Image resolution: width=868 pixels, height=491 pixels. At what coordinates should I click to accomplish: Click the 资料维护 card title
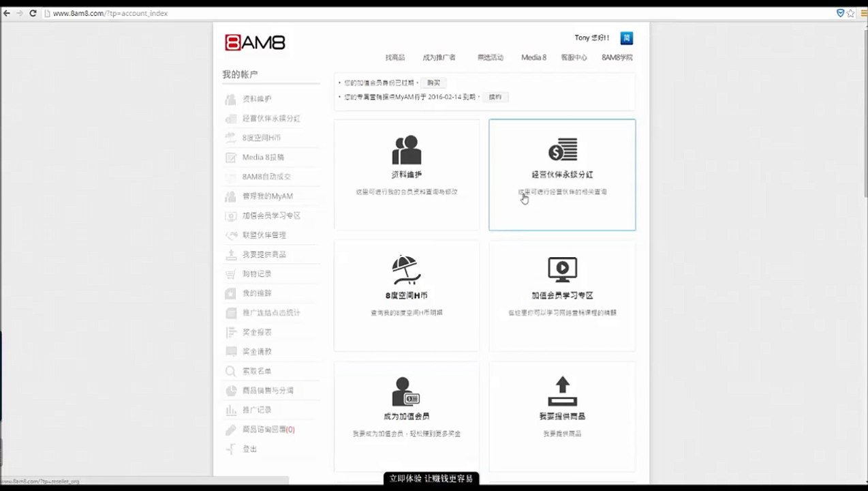pyautogui.click(x=407, y=175)
